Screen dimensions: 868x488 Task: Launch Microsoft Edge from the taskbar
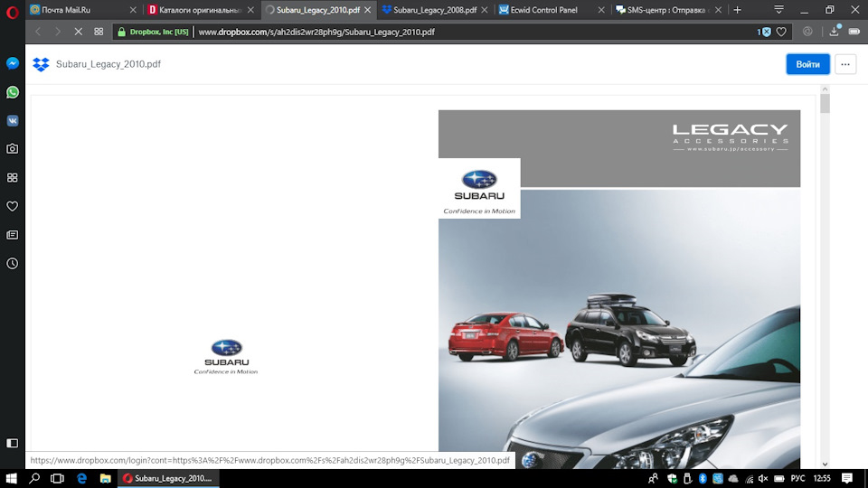82,479
